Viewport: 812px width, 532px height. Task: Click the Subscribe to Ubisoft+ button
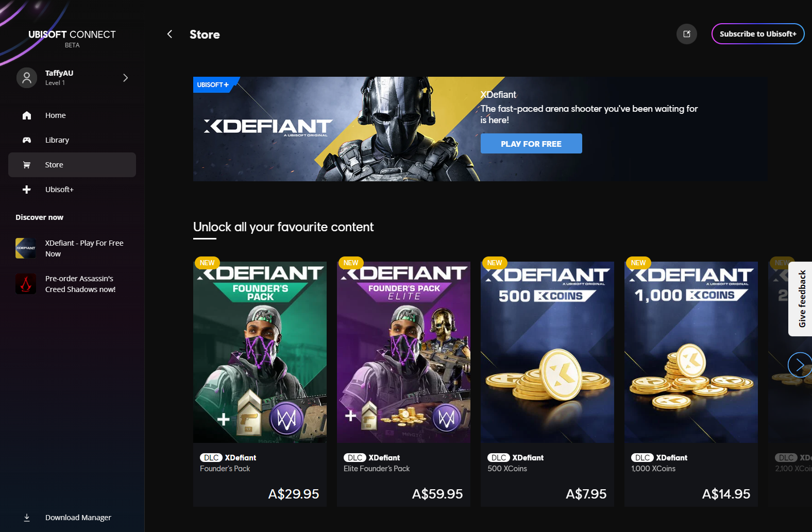[x=758, y=34]
